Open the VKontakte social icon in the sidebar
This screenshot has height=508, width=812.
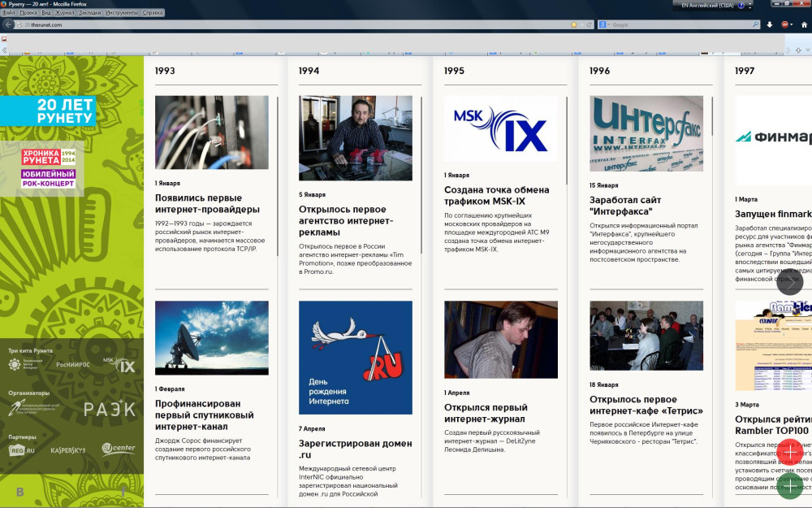click(x=20, y=492)
